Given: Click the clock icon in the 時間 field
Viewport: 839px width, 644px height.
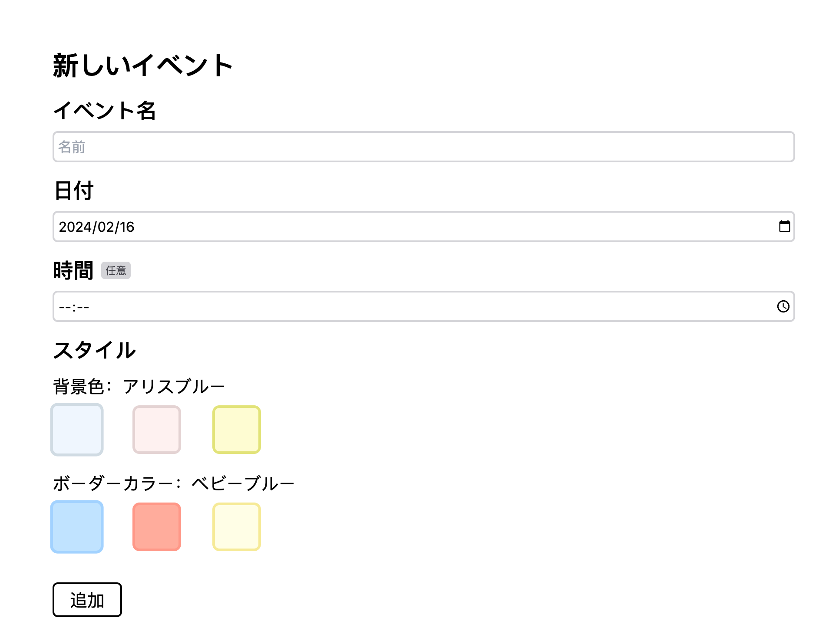Looking at the screenshot, I should (783, 306).
